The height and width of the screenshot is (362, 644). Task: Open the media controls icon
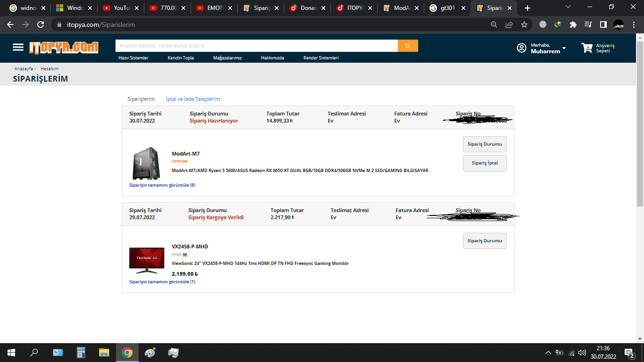click(588, 25)
